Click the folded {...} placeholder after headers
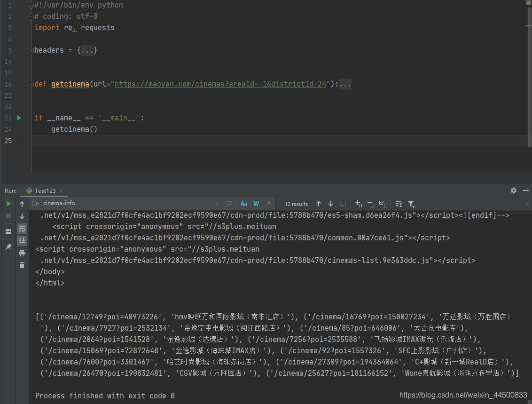The image size is (532, 404). (87, 50)
